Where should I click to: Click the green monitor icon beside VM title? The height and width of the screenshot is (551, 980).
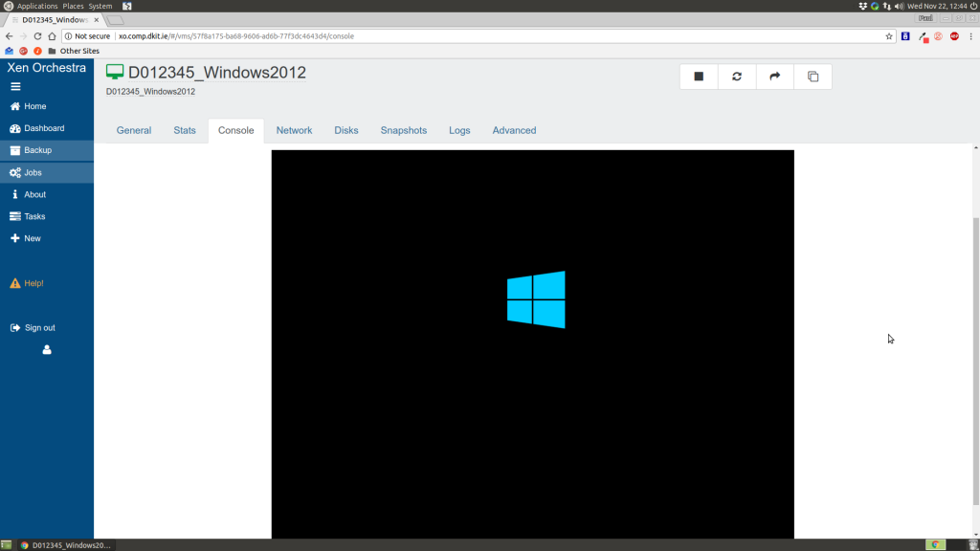pos(115,72)
